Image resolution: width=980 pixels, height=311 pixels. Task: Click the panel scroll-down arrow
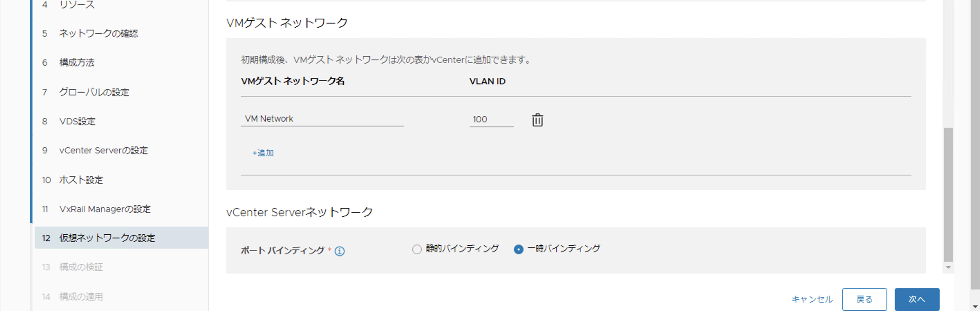pos(948,267)
